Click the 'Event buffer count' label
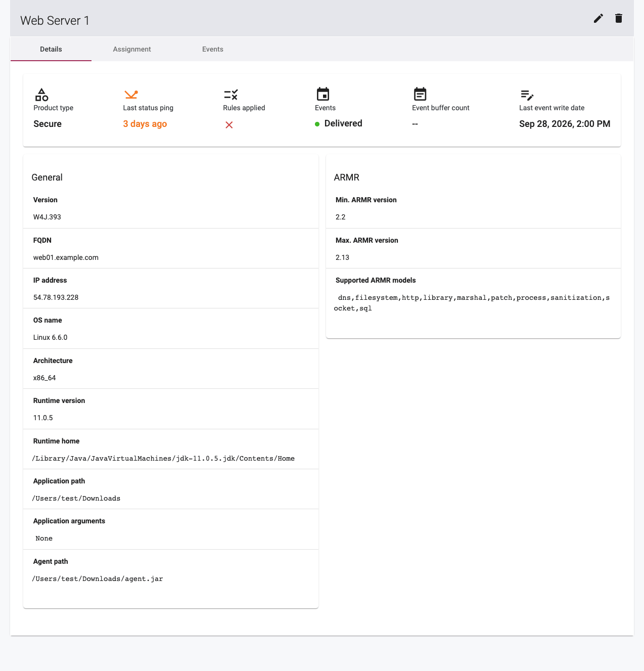Screen dimensions: 644x671 point(441,108)
